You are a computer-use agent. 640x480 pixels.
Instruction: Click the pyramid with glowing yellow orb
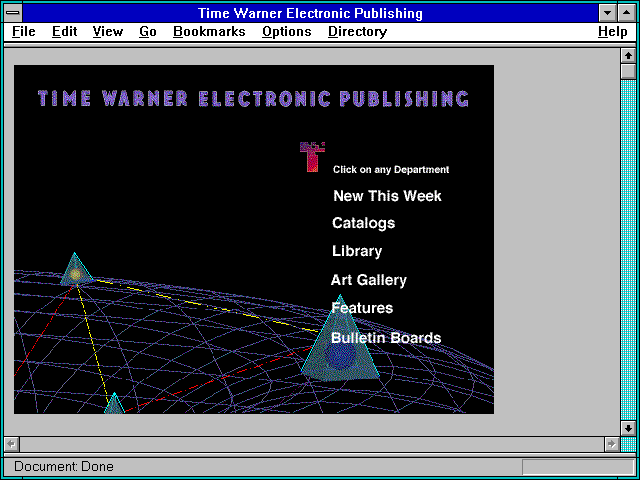pyautogui.click(x=76, y=270)
